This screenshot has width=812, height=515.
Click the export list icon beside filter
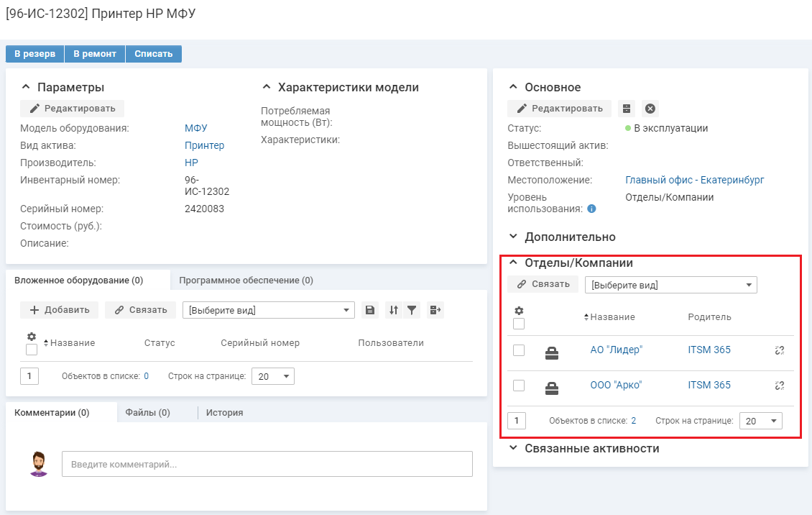point(435,310)
